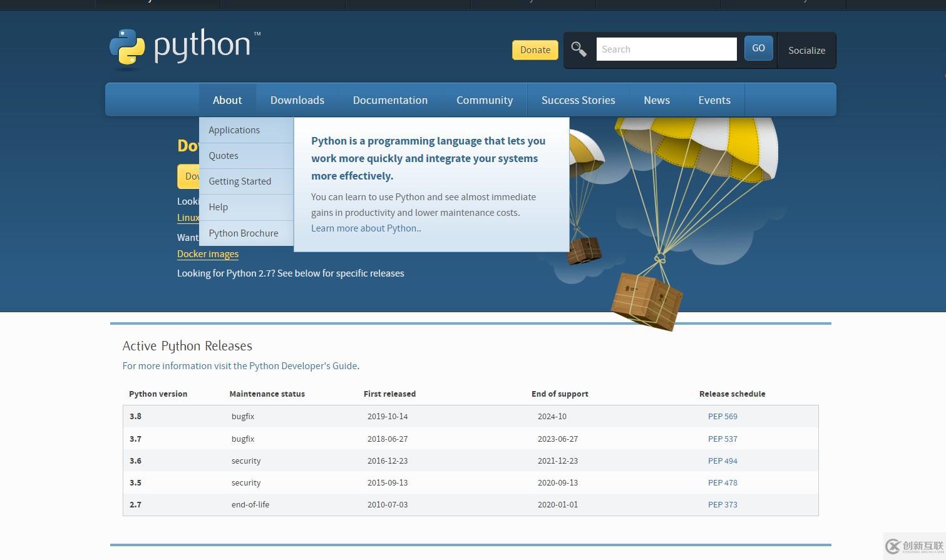Viewport: 946px width, 560px height.
Task: Open the News menu
Action: pyautogui.click(x=657, y=100)
